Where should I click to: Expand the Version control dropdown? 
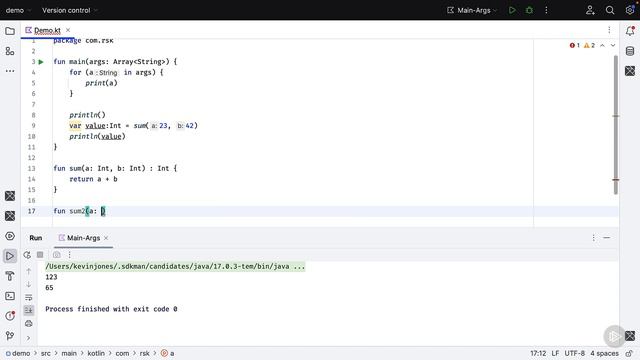coord(70,10)
